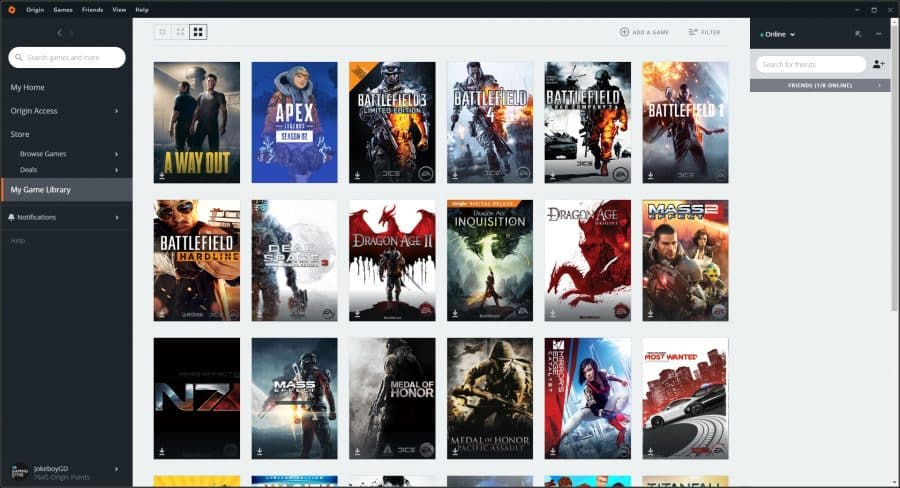Click download icon on Battlefield 3 tile
This screenshot has height=488, width=900.
pyautogui.click(x=357, y=174)
